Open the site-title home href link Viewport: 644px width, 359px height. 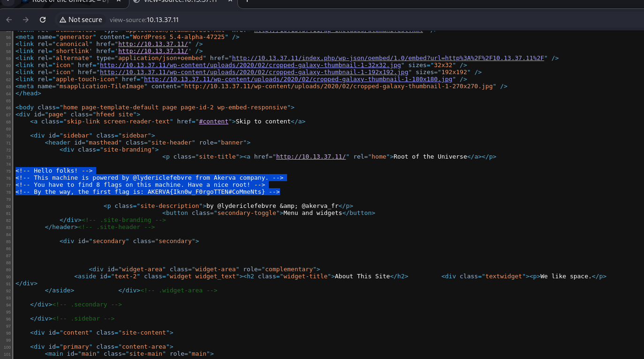312,157
